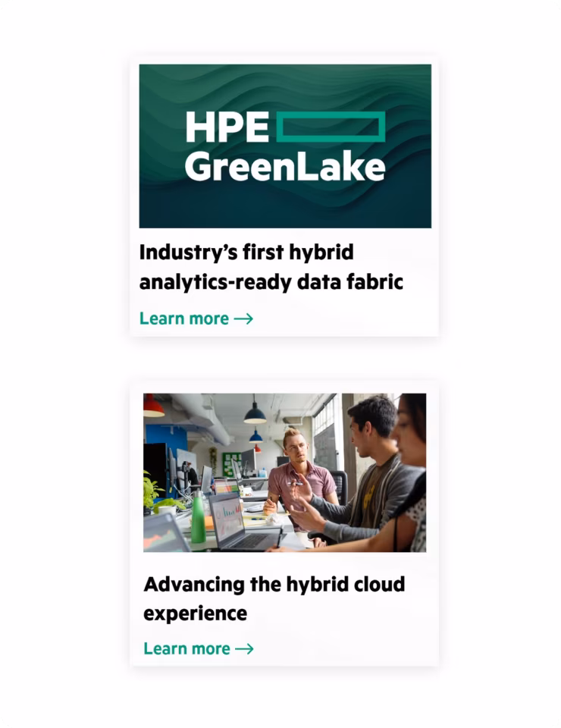Open the office team meeting photo
561x728 pixels.
284,472
